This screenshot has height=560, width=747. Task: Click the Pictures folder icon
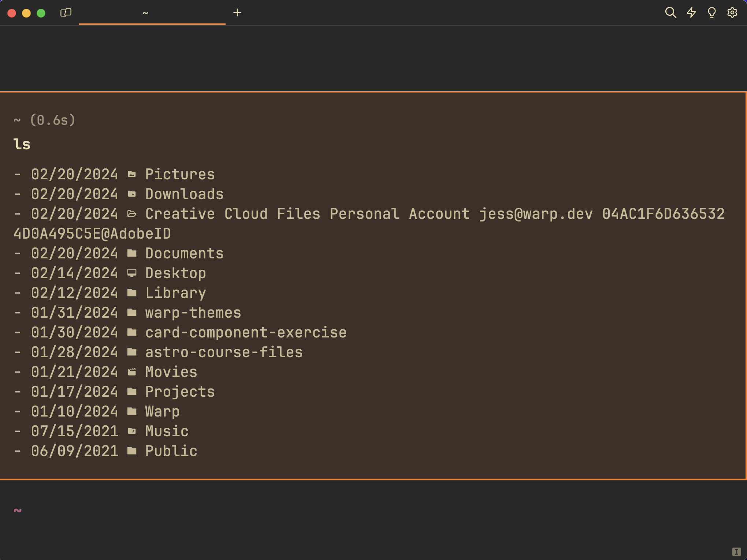tap(132, 174)
